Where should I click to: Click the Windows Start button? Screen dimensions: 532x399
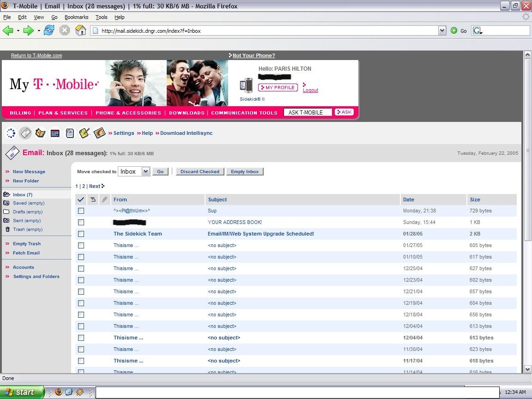click(x=22, y=392)
